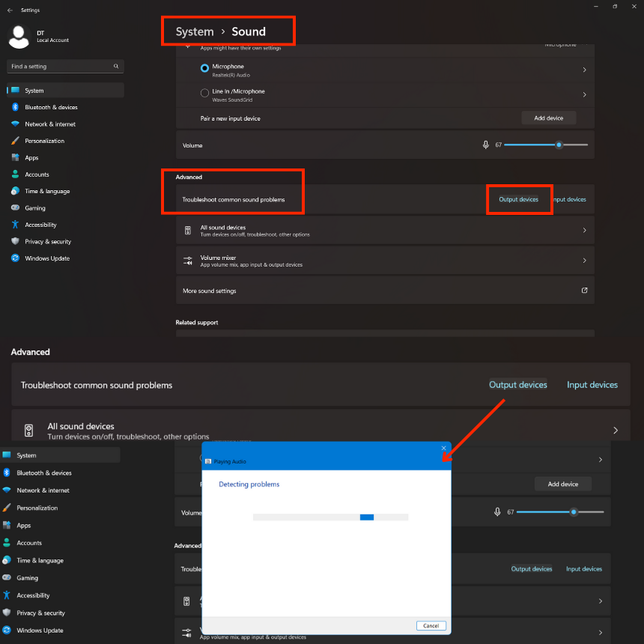The width and height of the screenshot is (644, 644).
Task: Click the Bluetooth icon in the bottom screenshot sidebar
Action: (7, 473)
